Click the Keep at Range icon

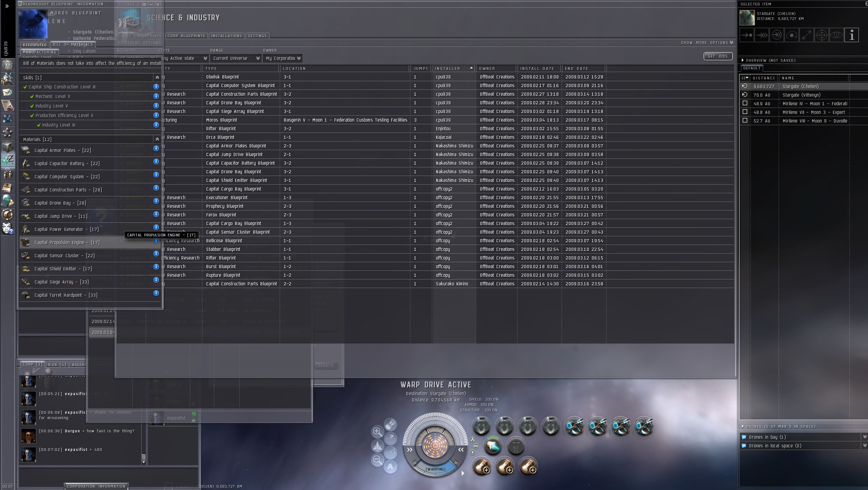(x=807, y=35)
